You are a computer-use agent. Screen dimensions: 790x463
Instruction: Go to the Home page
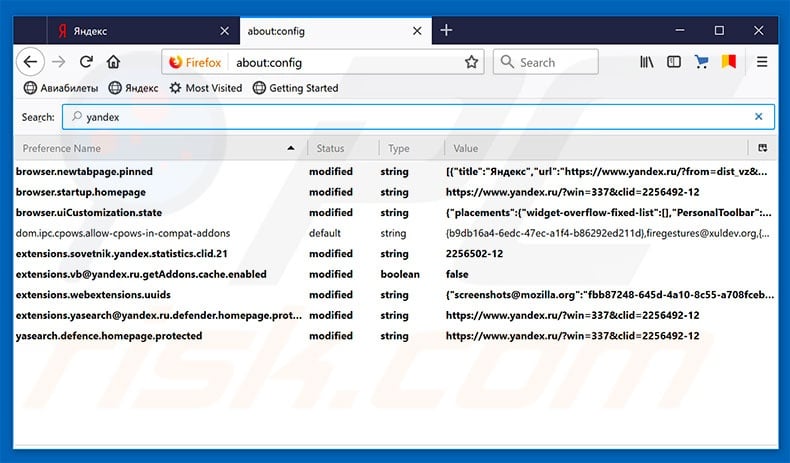[x=113, y=62]
